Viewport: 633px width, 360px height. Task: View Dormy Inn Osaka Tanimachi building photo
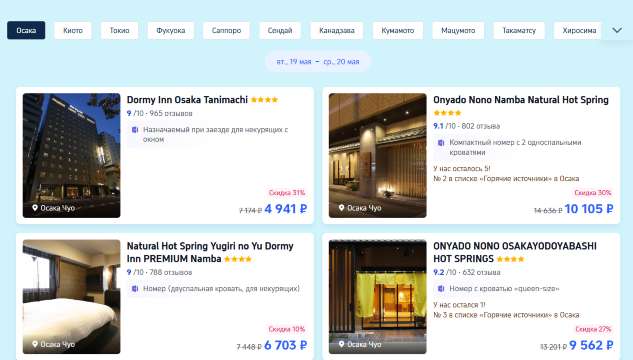coord(71,155)
